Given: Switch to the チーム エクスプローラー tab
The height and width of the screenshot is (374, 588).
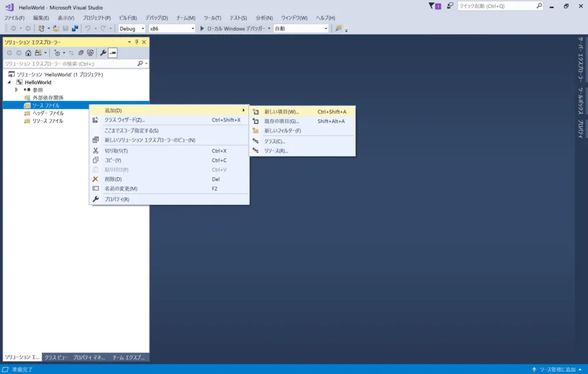Looking at the screenshot, I should (x=129, y=357).
